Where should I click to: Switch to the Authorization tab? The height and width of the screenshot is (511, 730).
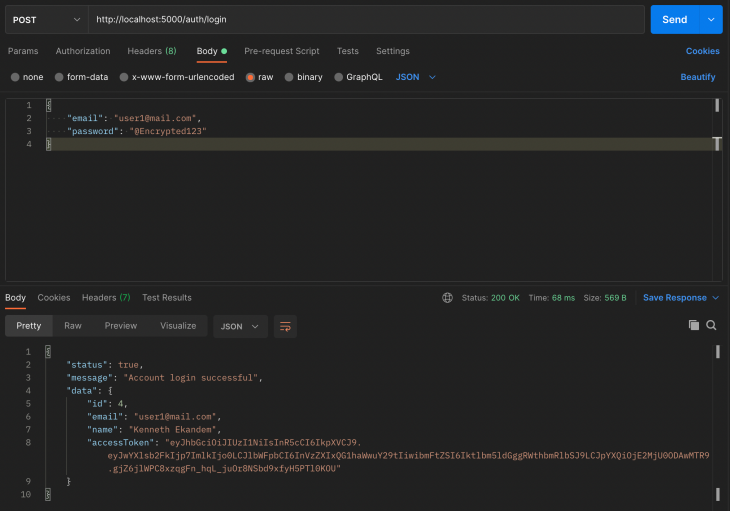[x=83, y=51]
